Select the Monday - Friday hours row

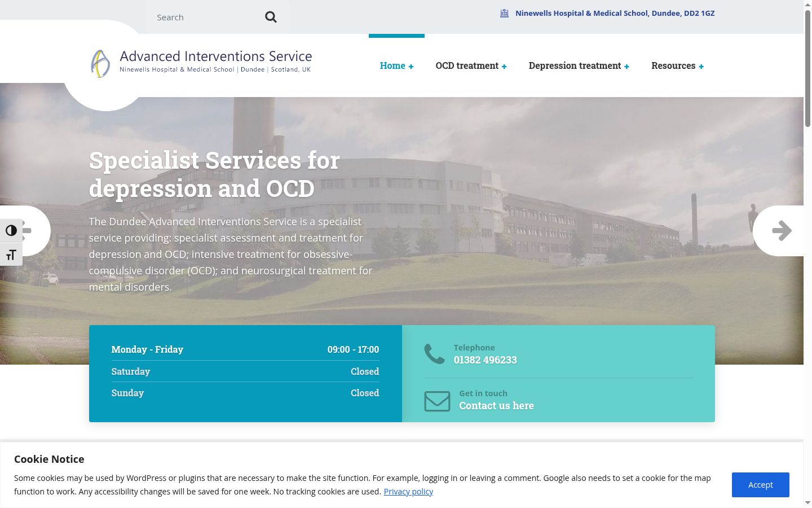pyautogui.click(x=245, y=349)
